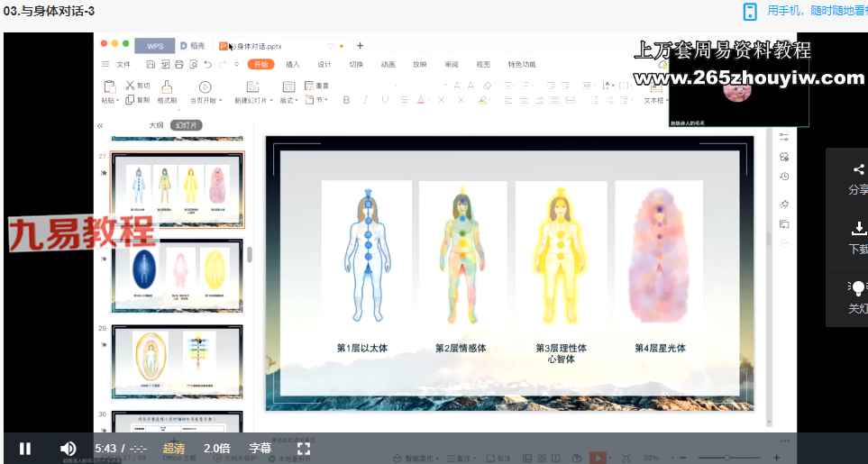The height and width of the screenshot is (464, 868).
Task: Click the 复制 copy icon
Action: pyautogui.click(x=131, y=100)
